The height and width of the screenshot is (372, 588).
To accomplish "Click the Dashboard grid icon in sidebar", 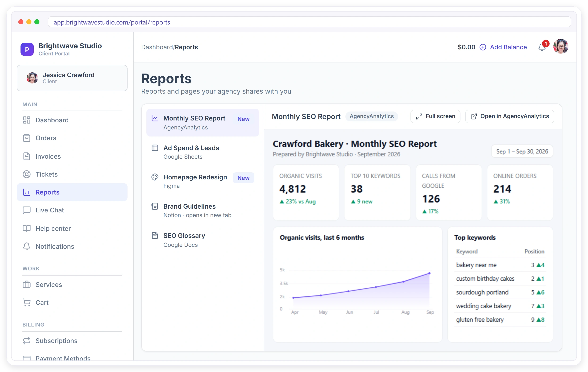I will tap(27, 120).
